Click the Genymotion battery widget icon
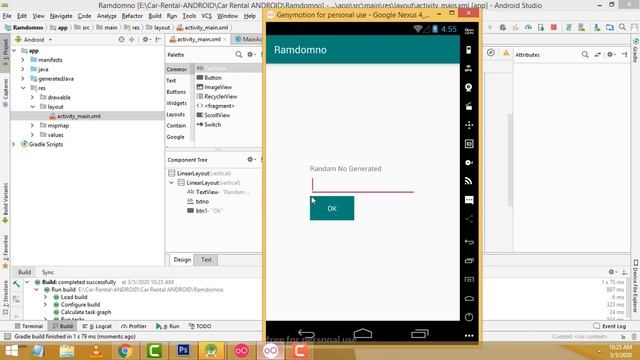Image resolution: width=640 pixels, height=360 pixels. [x=469, y=50]
